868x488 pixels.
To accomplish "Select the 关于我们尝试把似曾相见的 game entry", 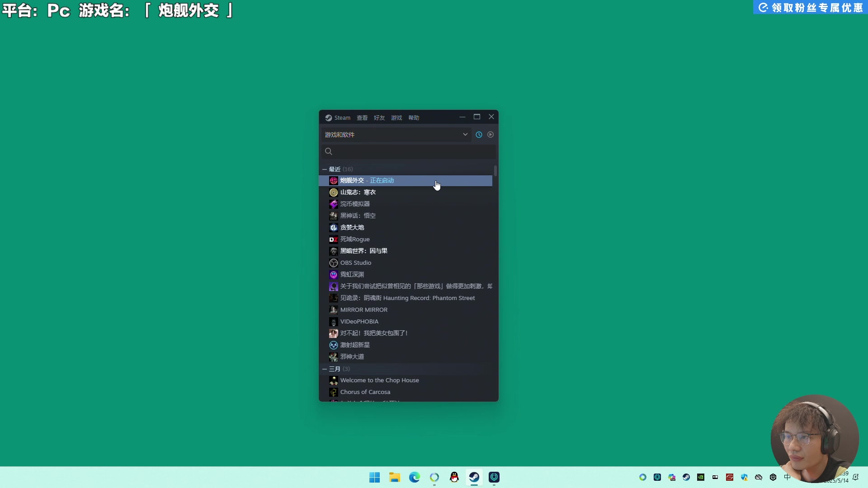I will pyautogui.click(x=406, y=286).
